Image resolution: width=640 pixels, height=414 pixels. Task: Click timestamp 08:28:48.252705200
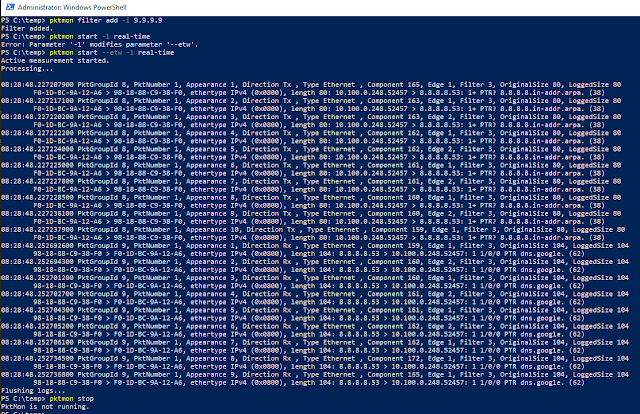tap(37, 327)
